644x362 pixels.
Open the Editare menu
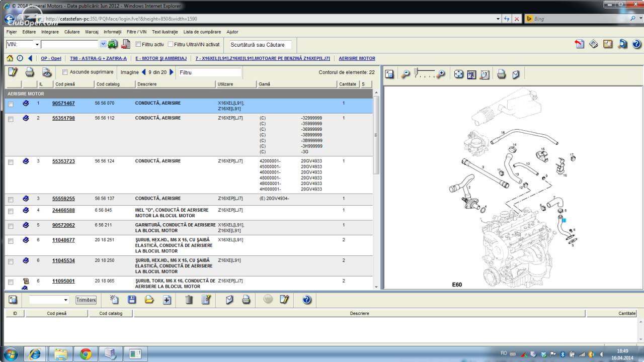(x=29, y=32)
